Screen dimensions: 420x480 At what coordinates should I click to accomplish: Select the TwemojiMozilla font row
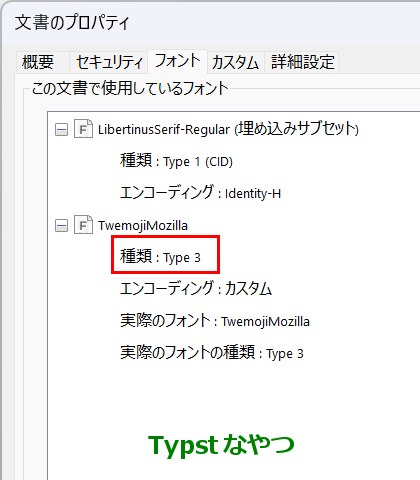[x=143, y=226]
